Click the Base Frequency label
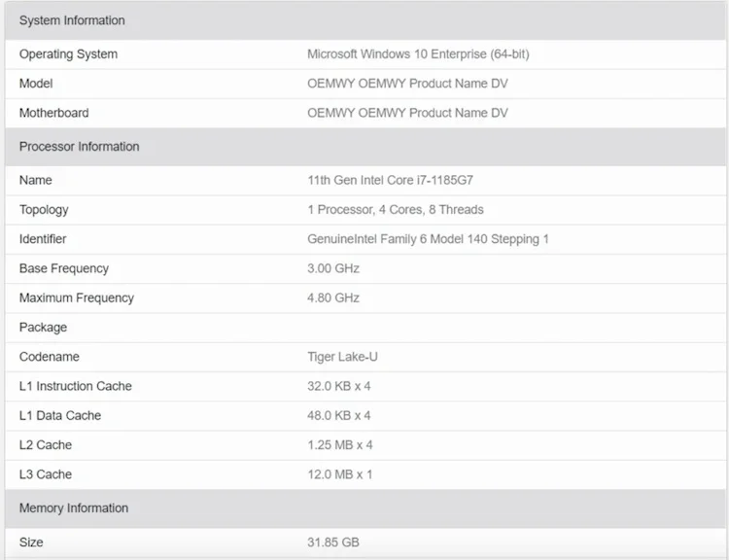This screenshot has height=560, width=729. pyautogui.click(x=64, y=268)
